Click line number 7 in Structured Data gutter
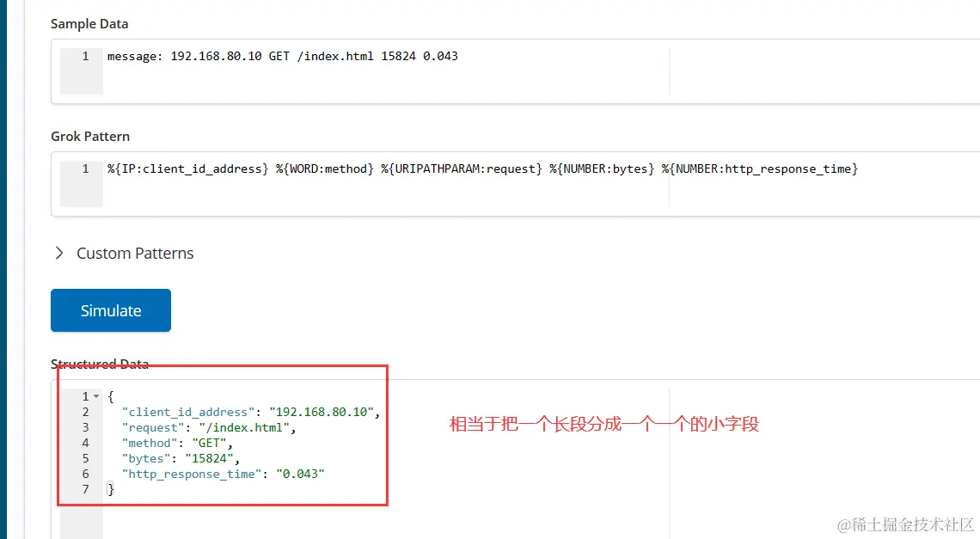 (x=85, y=490)
